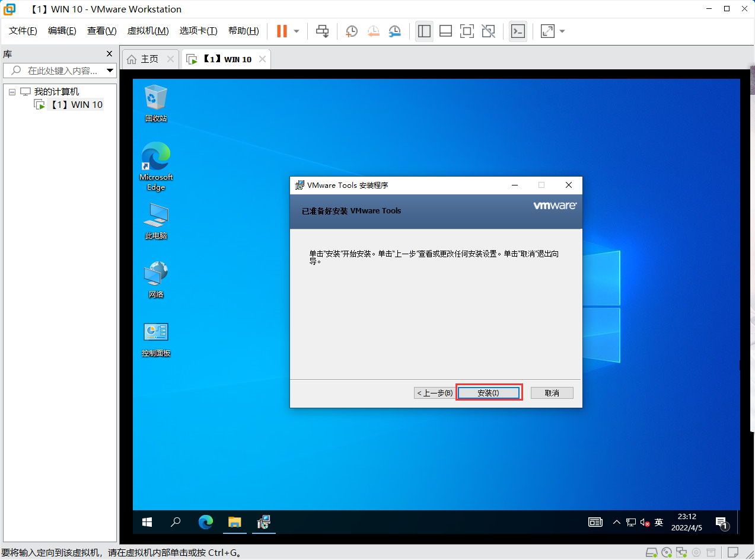The width and height of the screenshot is (755, 560).
Task: Open the library search dropdown arrow
Action: point(110,71)
